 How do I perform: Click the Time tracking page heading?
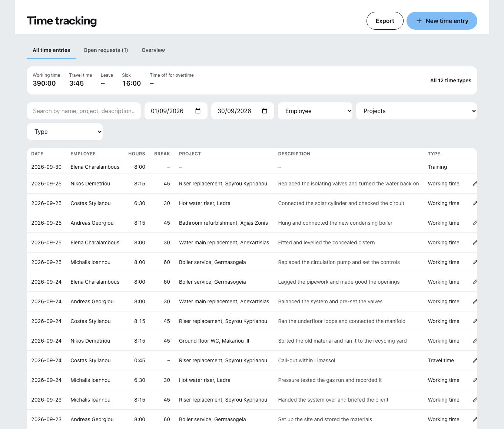coord(62,21)
